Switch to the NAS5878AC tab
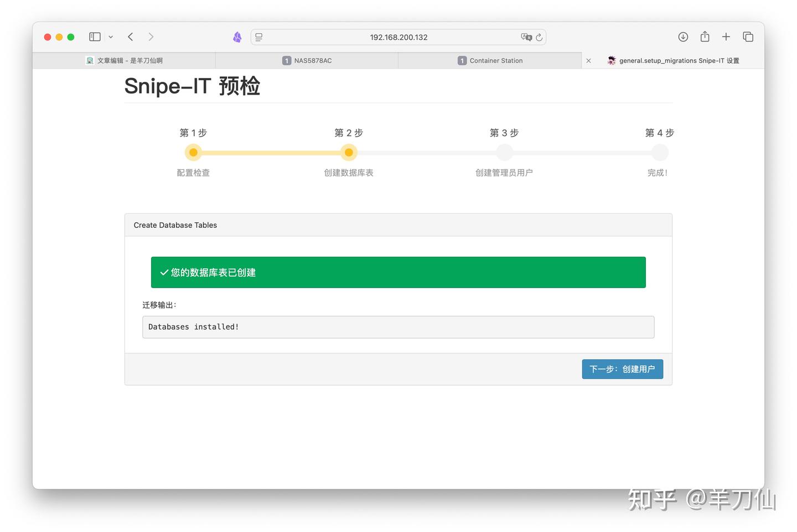797x532 pixels. [307, 60]
